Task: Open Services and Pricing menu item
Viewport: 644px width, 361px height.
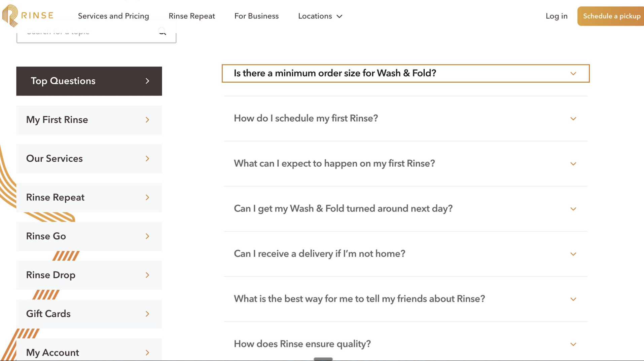Action: (113, 16)
